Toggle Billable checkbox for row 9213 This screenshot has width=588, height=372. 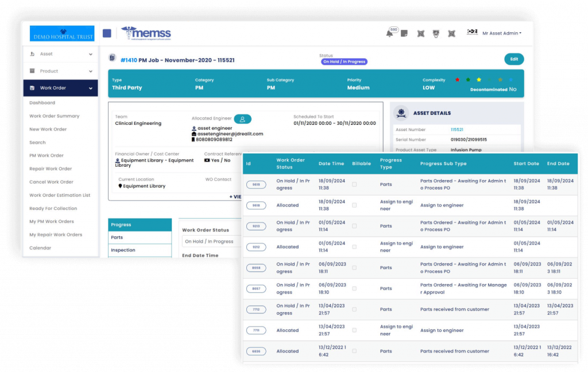click(354, 226)
